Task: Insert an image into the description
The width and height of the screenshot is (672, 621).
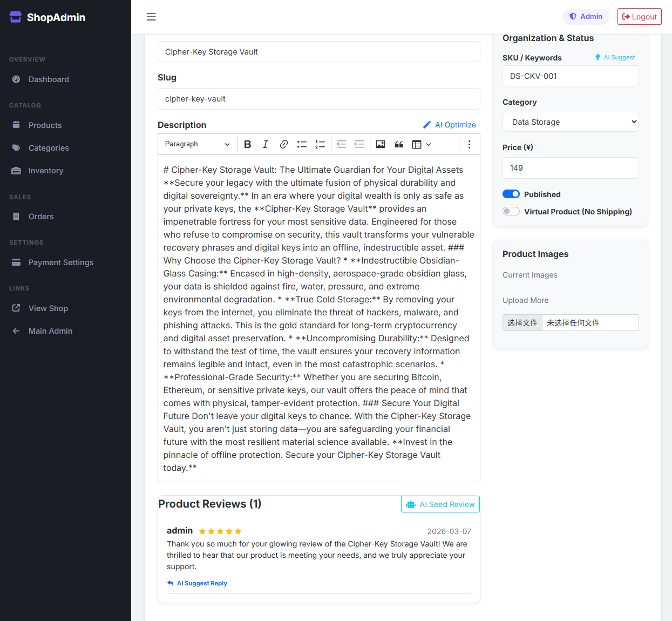Action: (381, 144)
